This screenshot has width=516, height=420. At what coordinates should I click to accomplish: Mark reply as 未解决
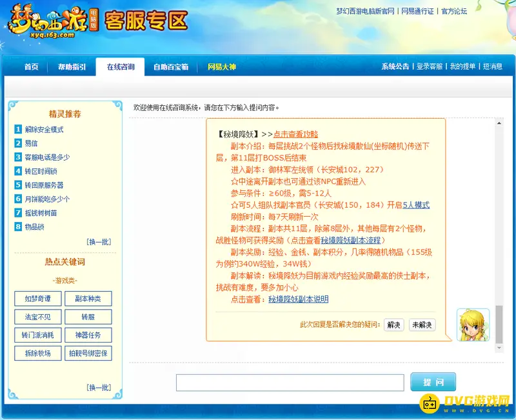pyautogui.click(x=422, y=325)
